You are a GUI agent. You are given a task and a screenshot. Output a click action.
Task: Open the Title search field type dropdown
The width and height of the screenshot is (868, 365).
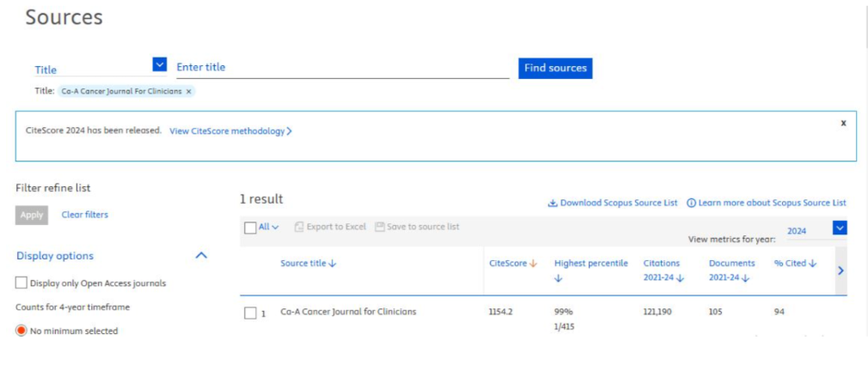pos(159,64)
